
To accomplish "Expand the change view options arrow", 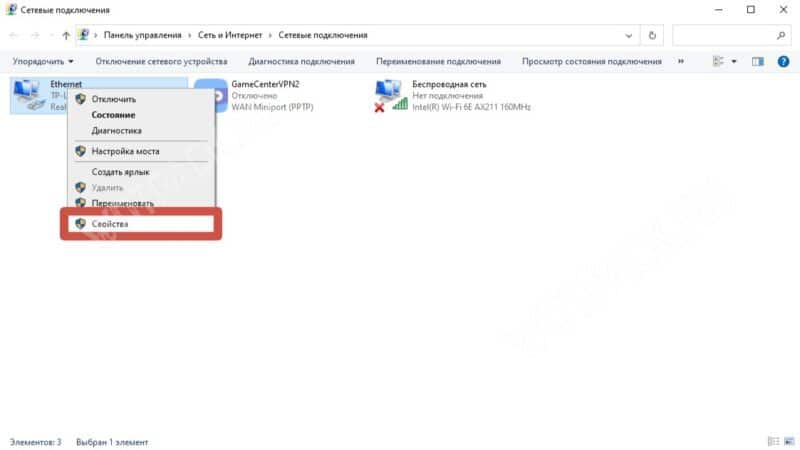I will (734, 61).
